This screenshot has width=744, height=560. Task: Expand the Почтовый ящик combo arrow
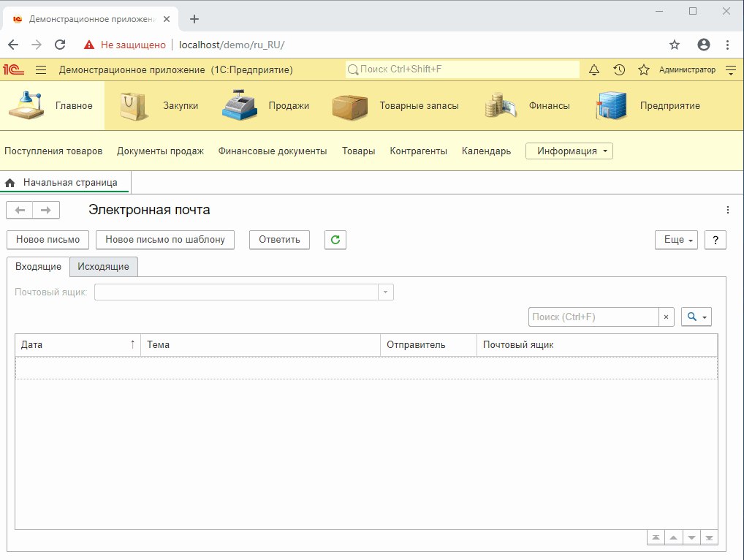386,292
